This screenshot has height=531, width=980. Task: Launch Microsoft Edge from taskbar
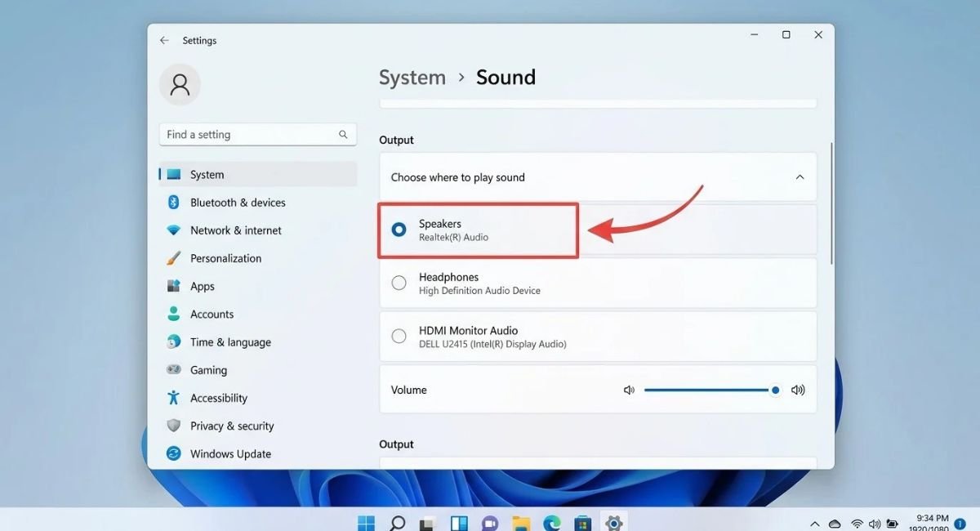coord(552,523)
